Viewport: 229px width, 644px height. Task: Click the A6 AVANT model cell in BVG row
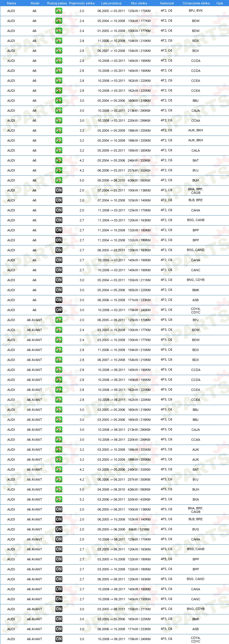tap(35, 529)
